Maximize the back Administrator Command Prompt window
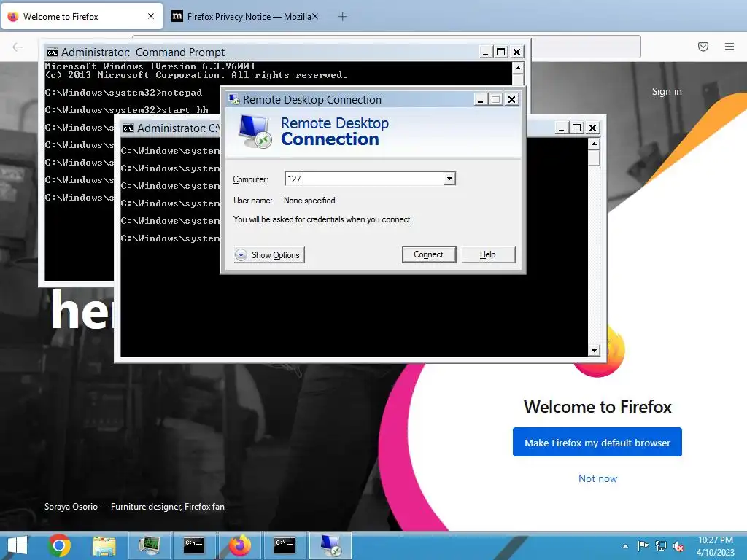 (500, 52)
